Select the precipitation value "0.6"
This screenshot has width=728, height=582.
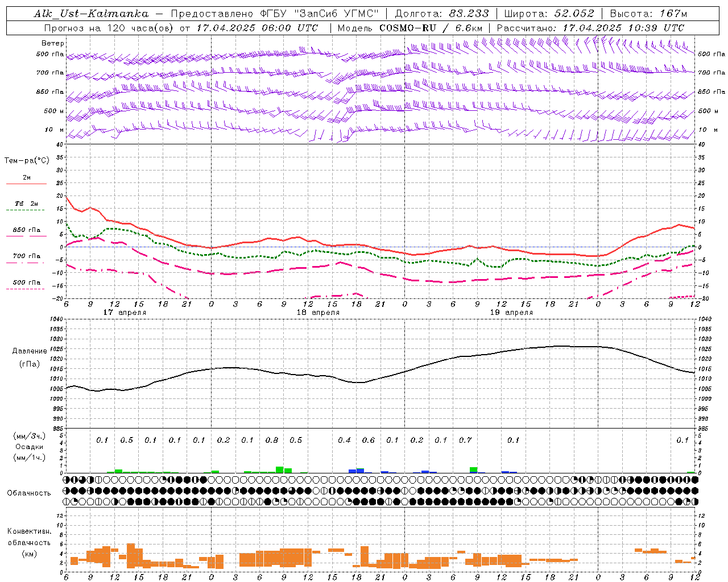(369, 440)
